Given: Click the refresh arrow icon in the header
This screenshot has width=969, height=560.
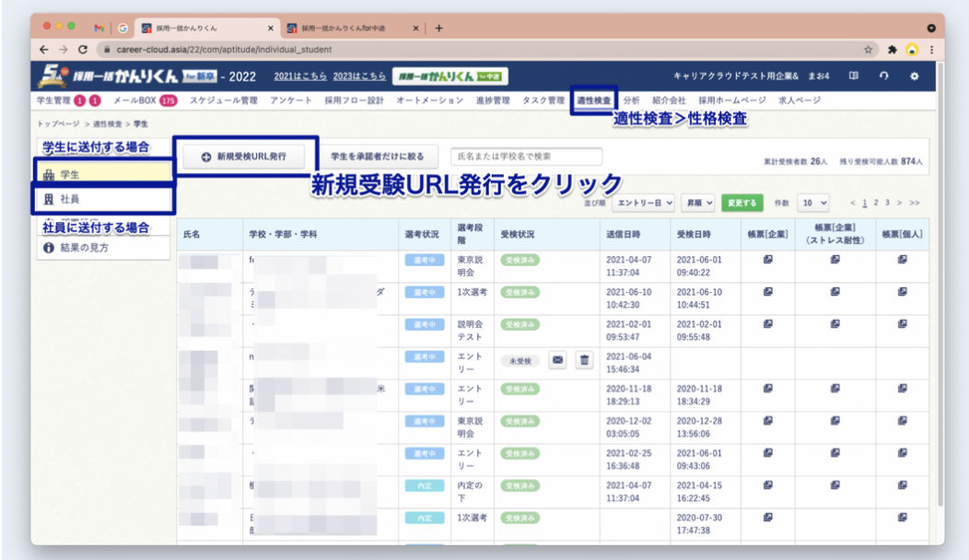Looking at the screenshot, I should [x=884, y=76].
